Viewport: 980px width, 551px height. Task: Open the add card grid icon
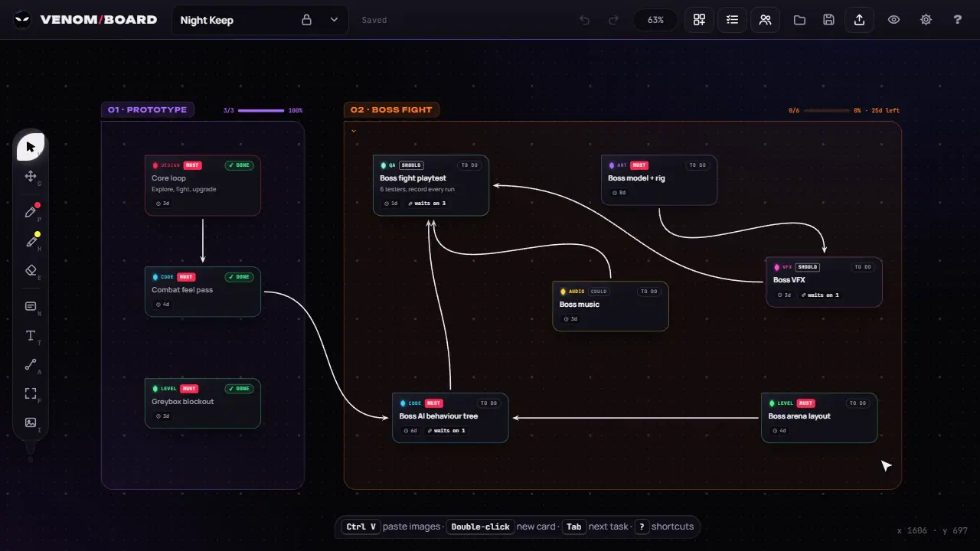pyautogui.click(x=699, y=20)
